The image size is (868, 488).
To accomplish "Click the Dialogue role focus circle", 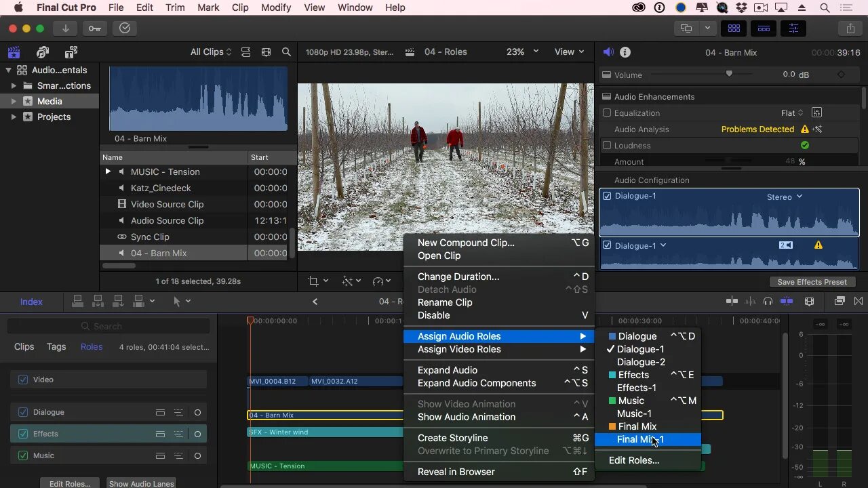I will 198,412.
